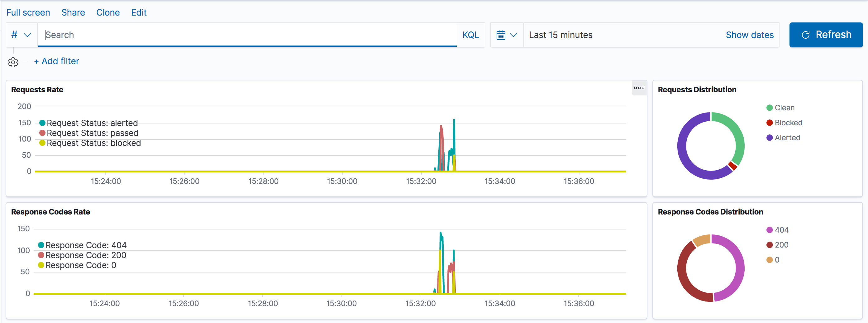868x323 pixels.
Task: Toggle the Response Code 404 legend dot
Action: tap(41, 245)
